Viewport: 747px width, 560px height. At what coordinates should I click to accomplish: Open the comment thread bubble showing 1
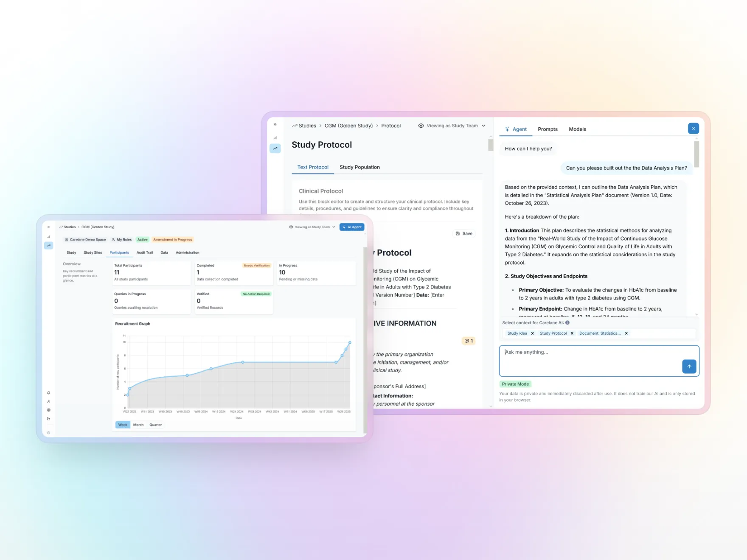tap(468, 340)
